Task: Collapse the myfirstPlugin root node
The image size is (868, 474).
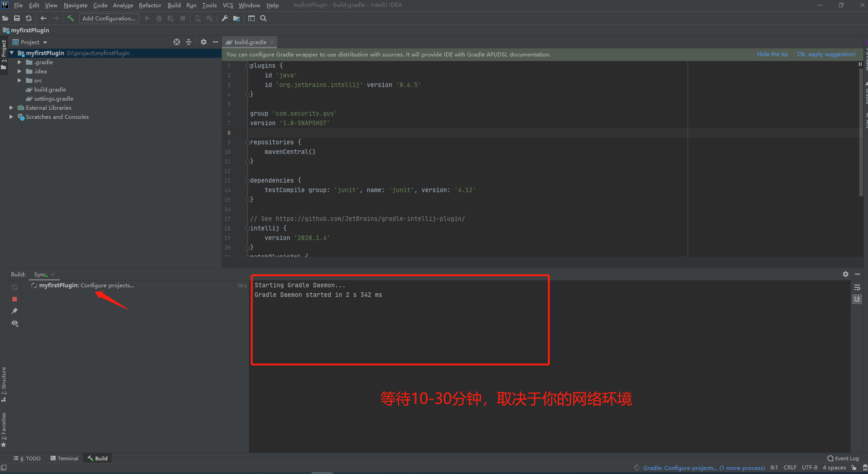Action: (11, 53)
